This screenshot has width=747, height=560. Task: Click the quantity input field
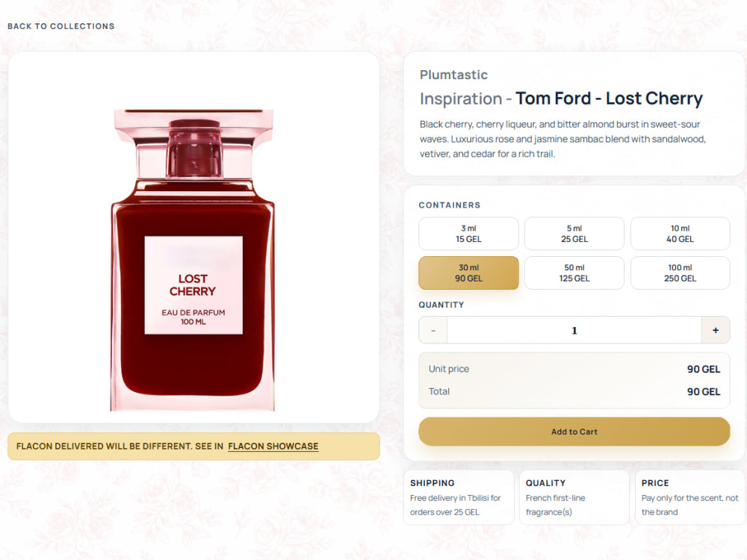pos(574,330)
